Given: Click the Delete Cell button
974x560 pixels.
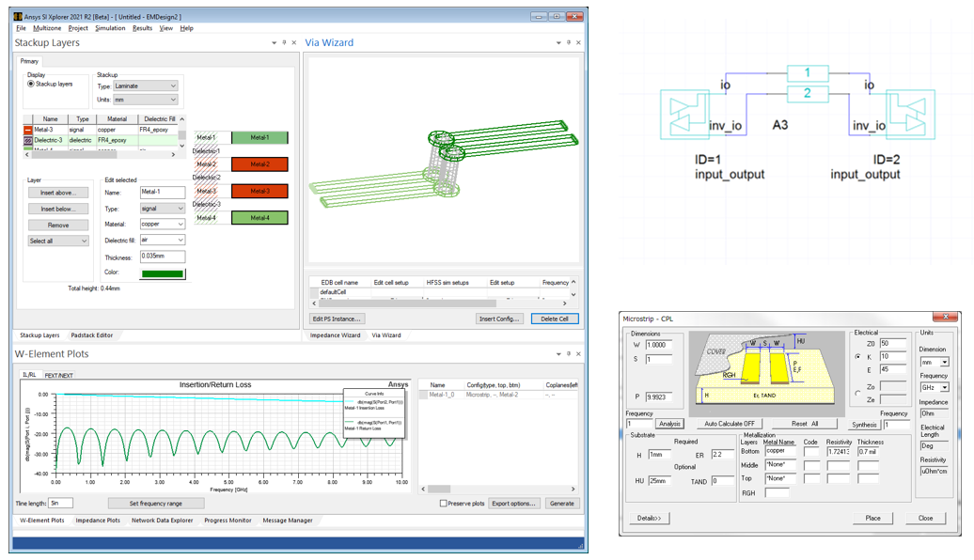Looking at the screenshot, I should (555, 319).
